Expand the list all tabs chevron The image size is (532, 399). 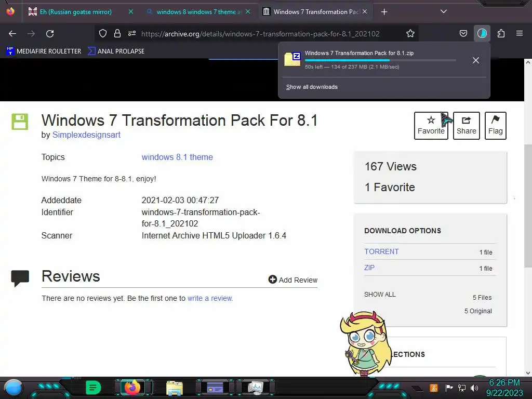click(443, 11)
